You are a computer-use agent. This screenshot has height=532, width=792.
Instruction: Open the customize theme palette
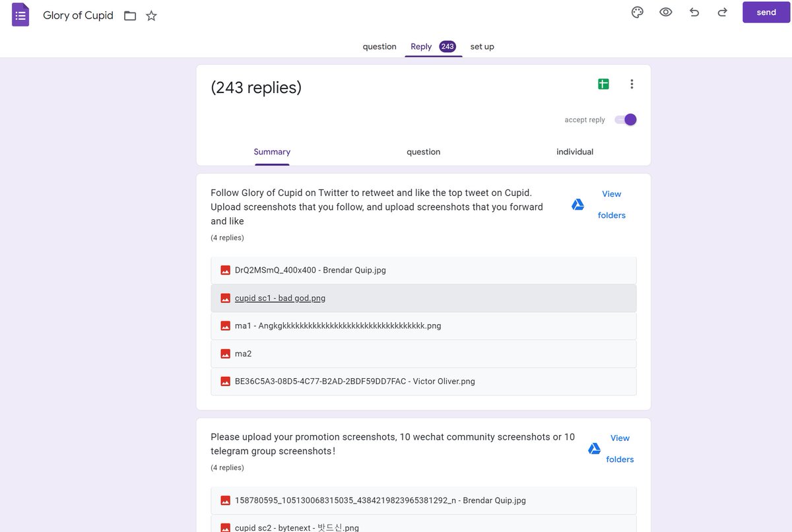click(x=637, y=13)
